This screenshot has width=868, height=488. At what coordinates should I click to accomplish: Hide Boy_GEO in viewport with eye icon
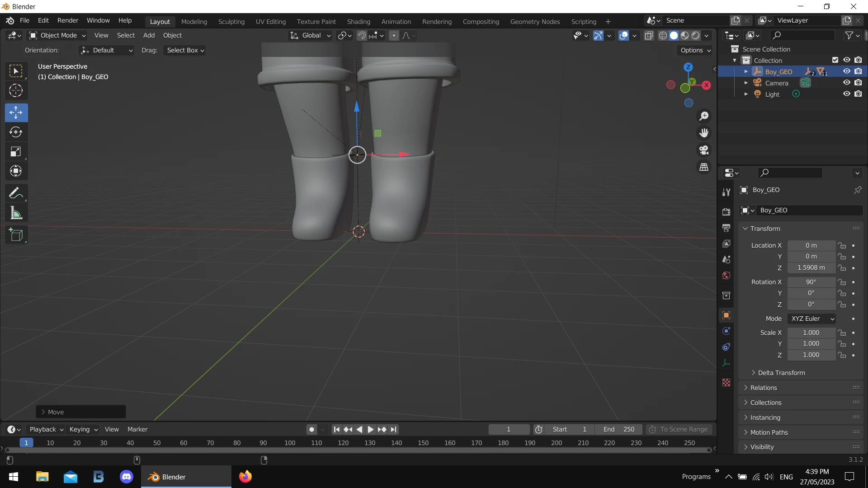847,71
